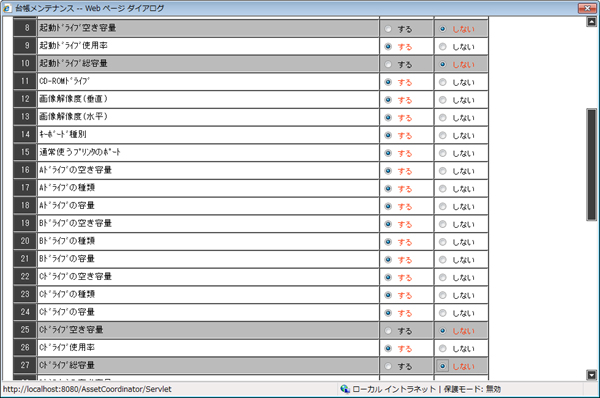Select する for row 8 起動ドライブ空き容量
The image size is (600, 398).
[388, 29]
